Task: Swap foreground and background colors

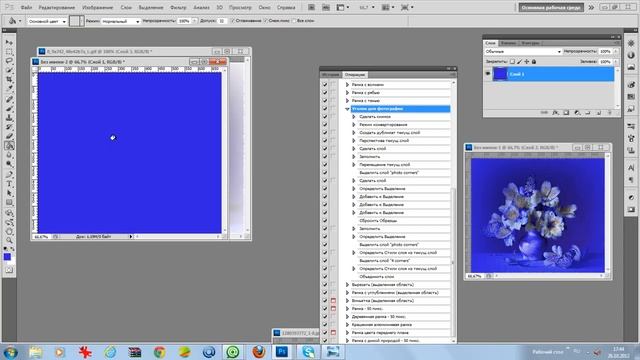Action: pyautogui.click(x=12, y=249)
